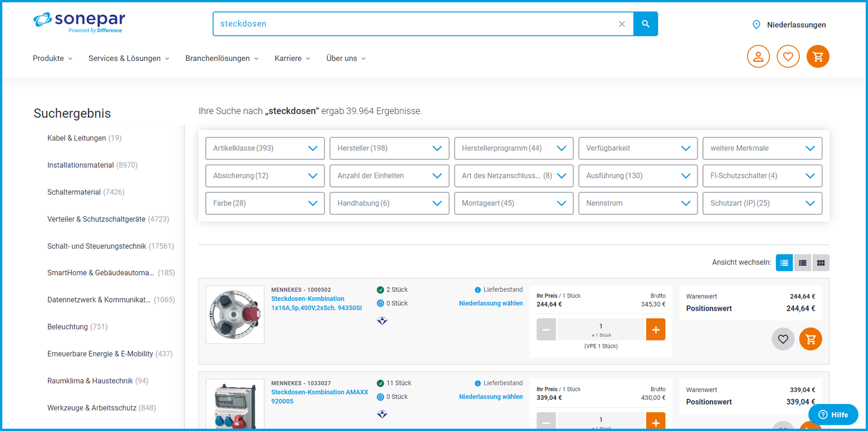Select Datennetzwerk & Kommunikat… category
Viewport: 868px width, 431px height.
click(111, 300)
